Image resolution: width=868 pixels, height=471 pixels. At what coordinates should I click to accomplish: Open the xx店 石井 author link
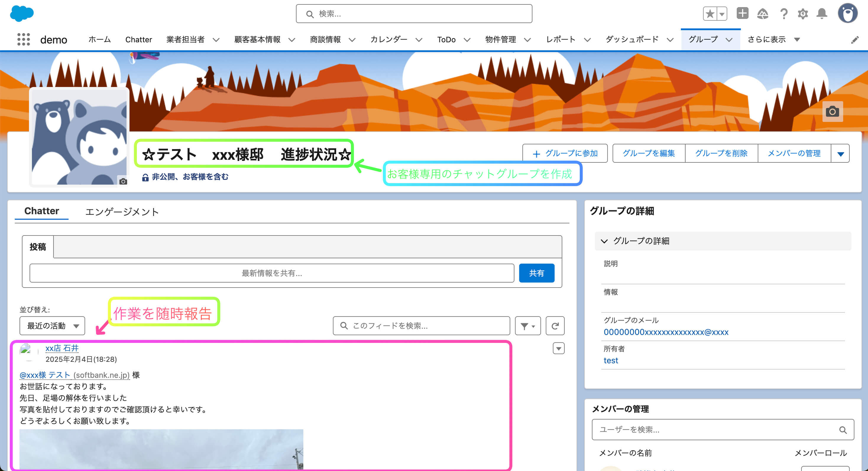[62, 348]
